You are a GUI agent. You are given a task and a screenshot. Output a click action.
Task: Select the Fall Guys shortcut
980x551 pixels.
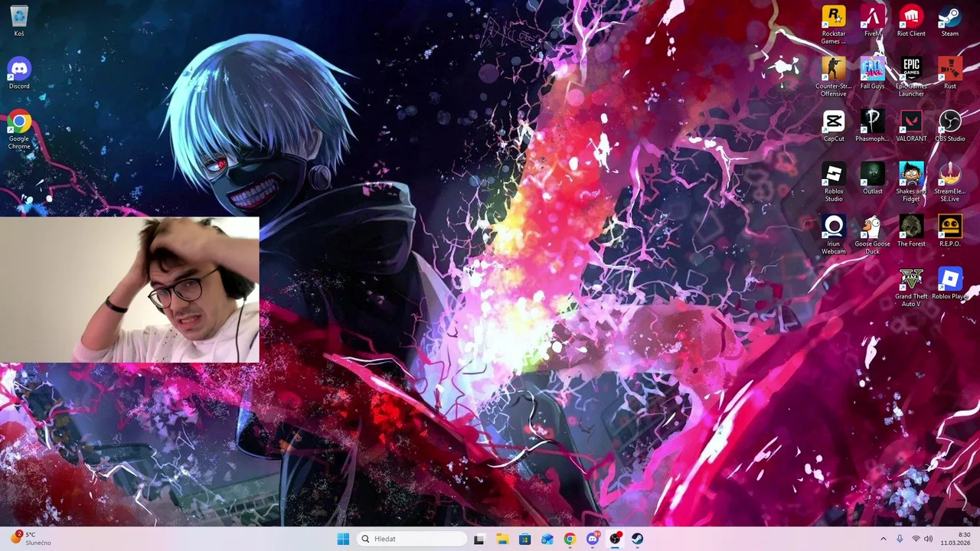[873, 73]
